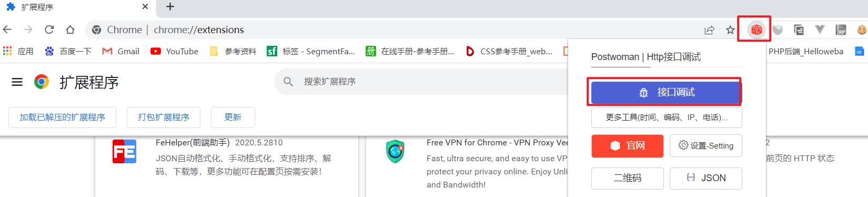Click the 接口调试 button in popup
The image size is (868, 197).
667,93
